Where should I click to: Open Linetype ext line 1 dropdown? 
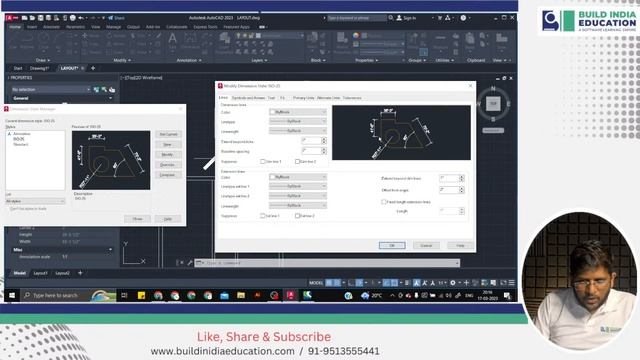point(298,186)
